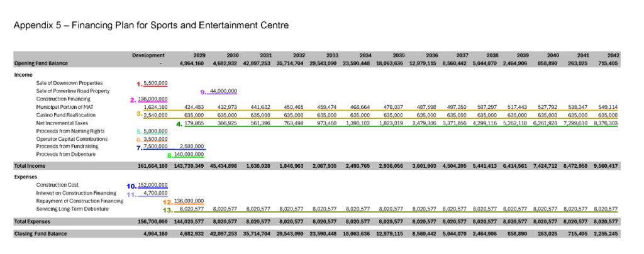Click the 5,500,000 downtown properties value
The width and height of the screenshot is (644, 254).
(x=155, y=83)
